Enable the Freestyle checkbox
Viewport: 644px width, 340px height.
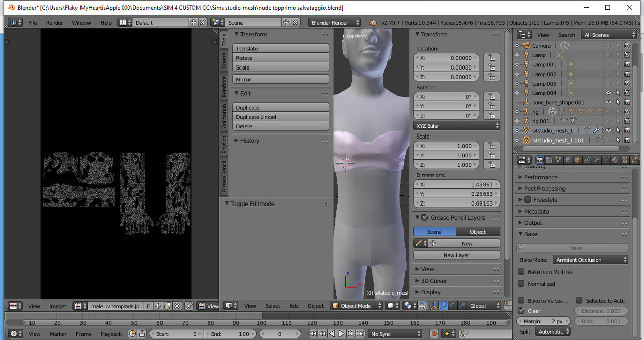[x=527, y=200]
